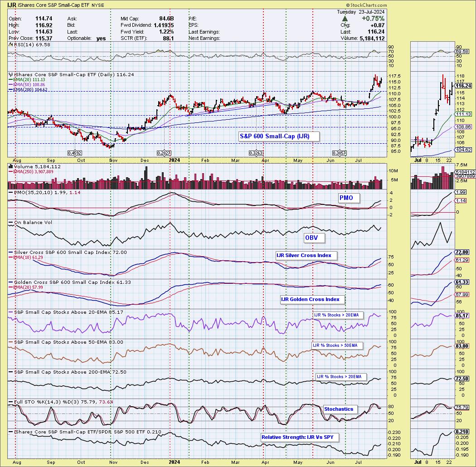Select the Open value 114.74
This screenshot has height=467, width=476.
44,19
